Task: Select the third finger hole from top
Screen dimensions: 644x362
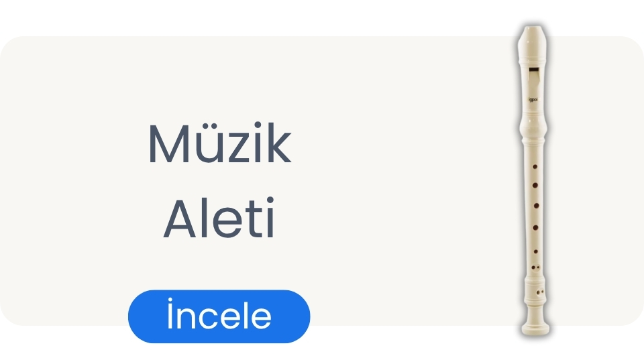Action: [x=535, y=206]
